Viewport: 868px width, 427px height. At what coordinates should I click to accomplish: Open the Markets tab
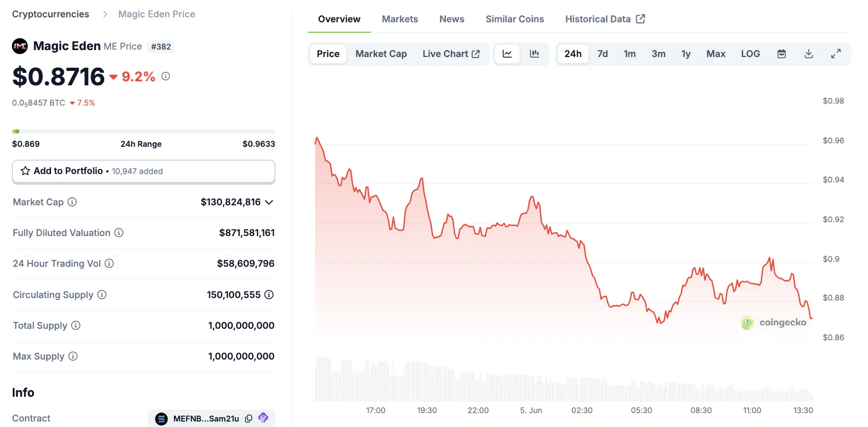(400, 19)
